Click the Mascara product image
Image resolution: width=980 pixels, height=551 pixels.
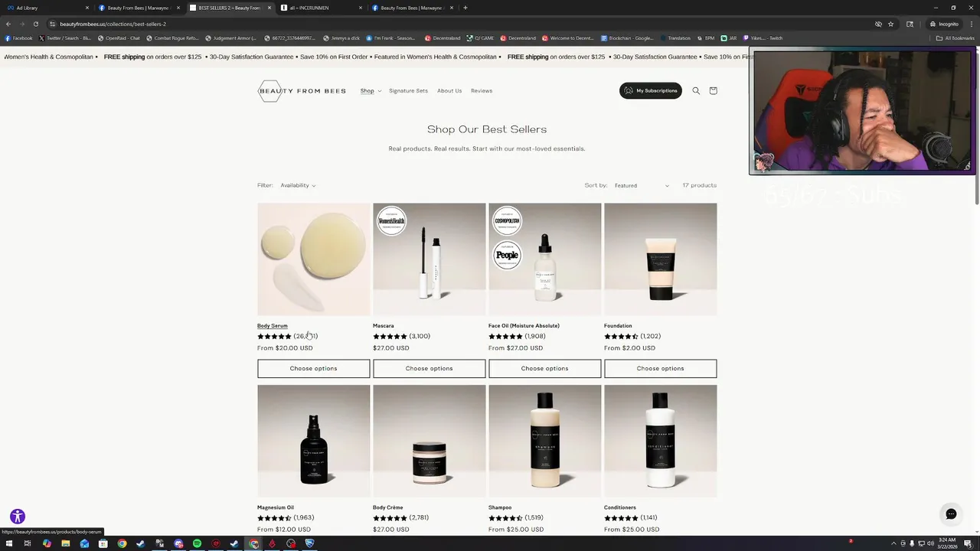click(429, 259)
